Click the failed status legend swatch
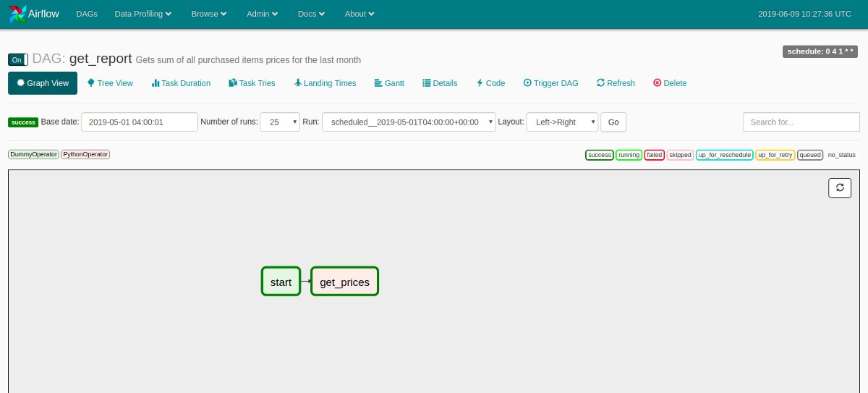The width and height of the screenshot is (868, 393). pos(654,155)
